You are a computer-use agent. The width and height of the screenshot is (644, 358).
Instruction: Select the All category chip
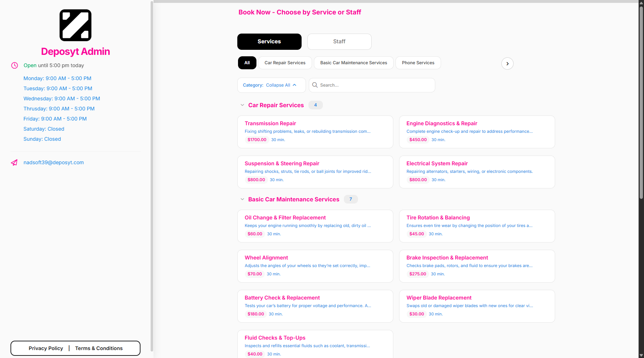(247, 63)
